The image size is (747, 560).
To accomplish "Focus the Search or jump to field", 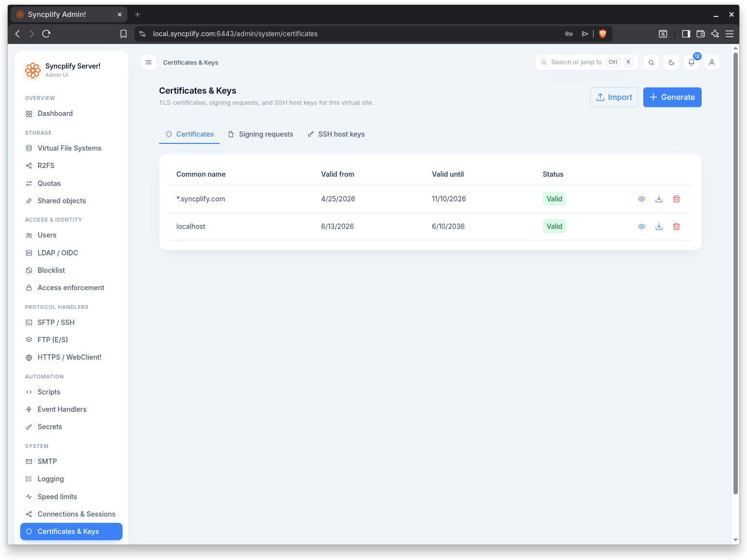I will tap(587, 62).
